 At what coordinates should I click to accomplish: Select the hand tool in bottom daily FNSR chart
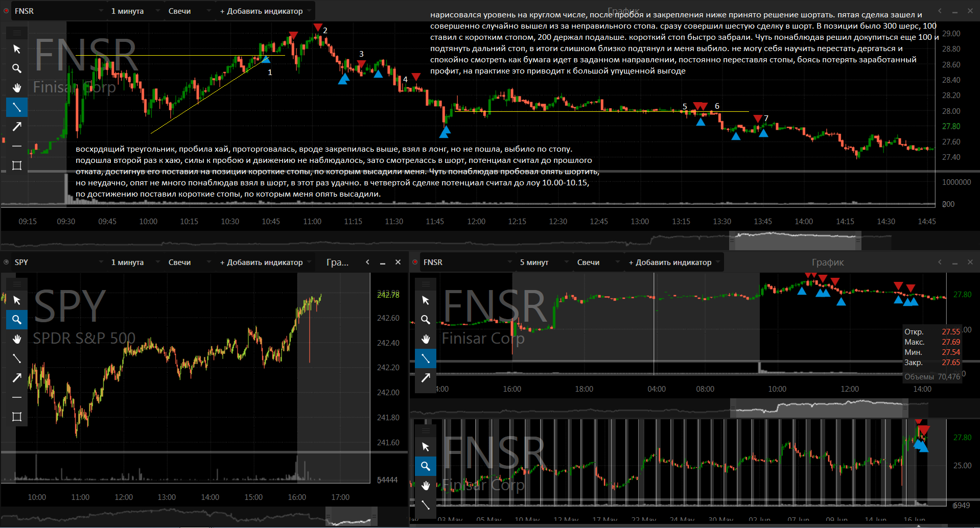coord(426,486)
